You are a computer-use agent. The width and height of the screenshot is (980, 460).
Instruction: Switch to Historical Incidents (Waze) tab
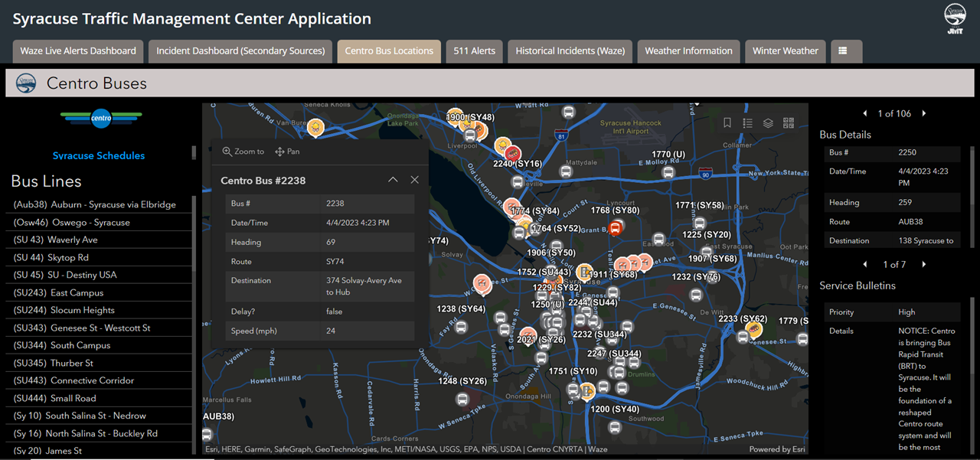point(570,51)
